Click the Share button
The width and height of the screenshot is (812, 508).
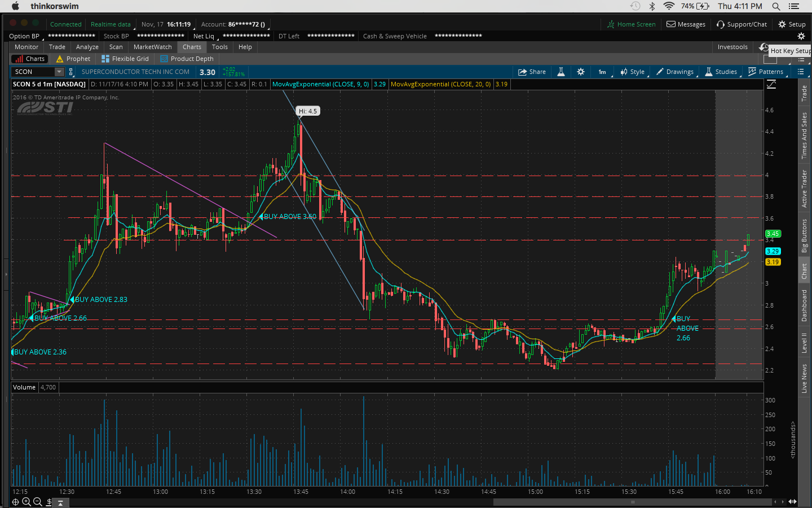click(532, 72)
